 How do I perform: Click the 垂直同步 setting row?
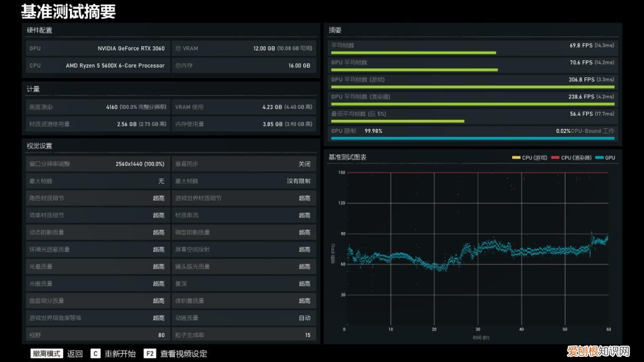(x=243, y=164)
